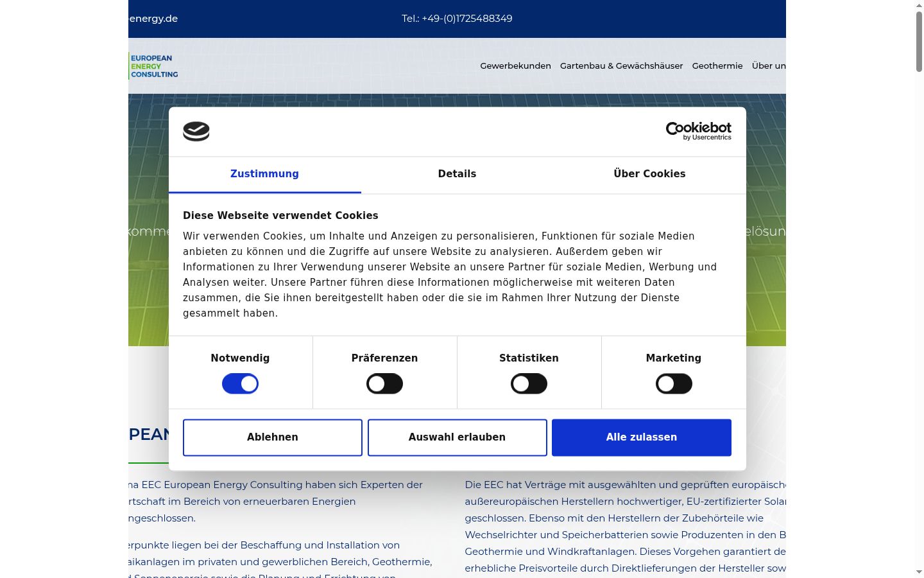Image resolution: width=924 pixels, height=578 pixels.
Task: Click the Alle zulassen button
Action: pos(642,437)
